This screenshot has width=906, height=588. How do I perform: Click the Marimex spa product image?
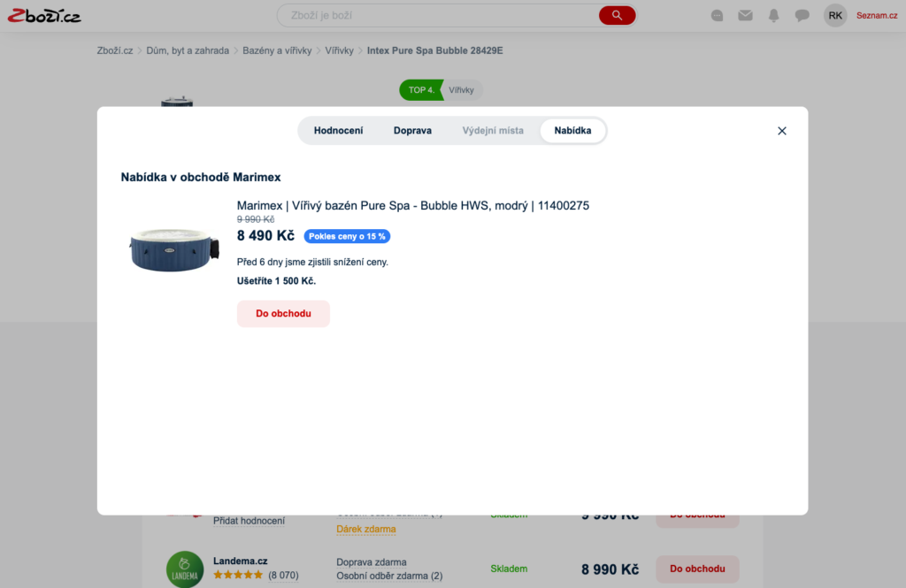(174, 250)
